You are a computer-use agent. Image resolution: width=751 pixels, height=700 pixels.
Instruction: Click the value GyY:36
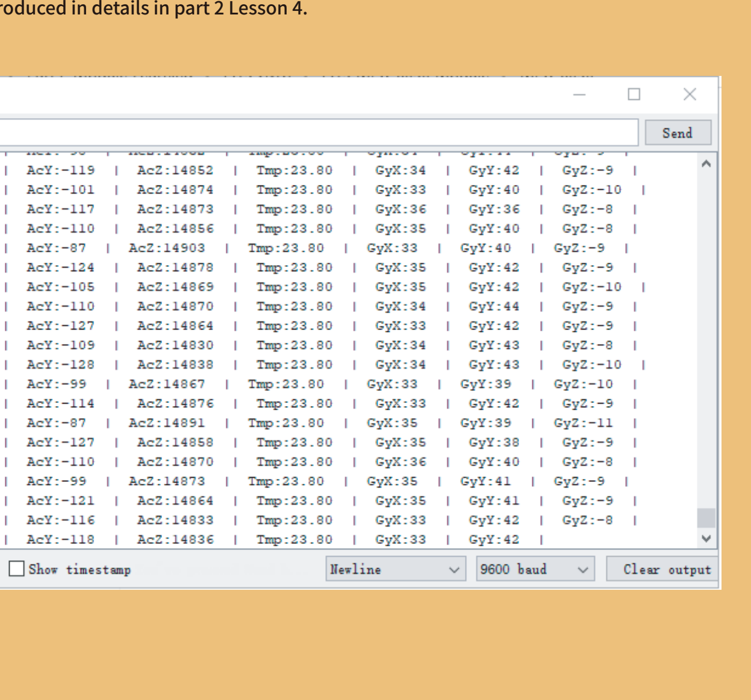pos(494,209)
